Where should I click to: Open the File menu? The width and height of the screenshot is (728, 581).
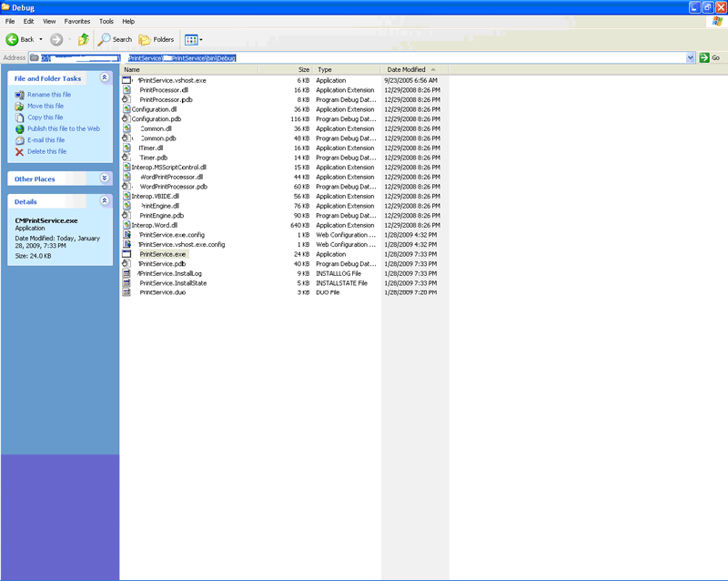[10, 21]
